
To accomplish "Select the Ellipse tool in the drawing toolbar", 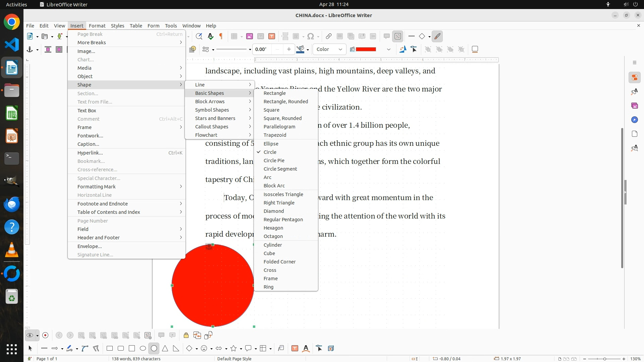I will 143,349.
